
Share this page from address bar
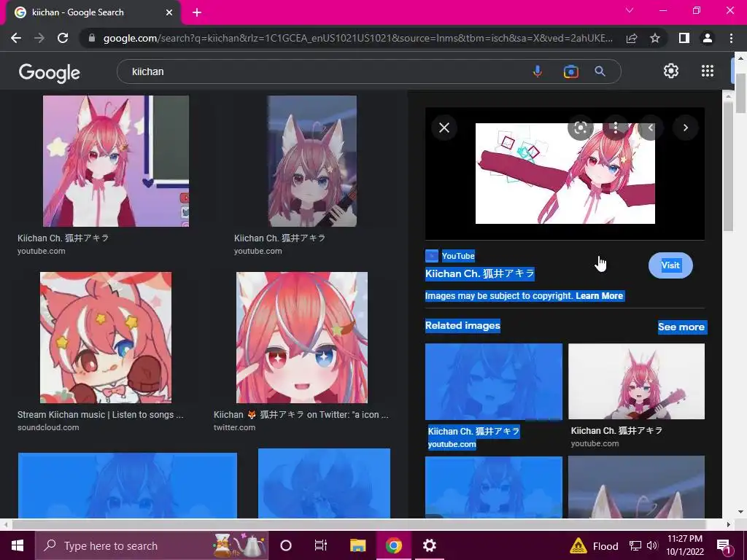tap(632, 38)
